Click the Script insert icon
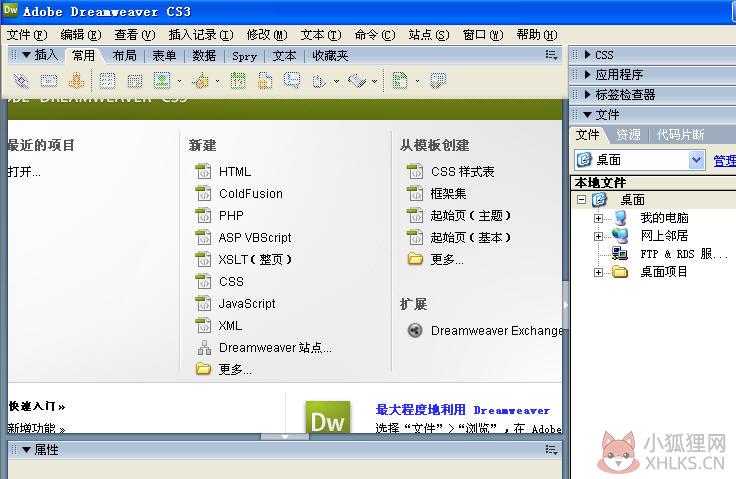Viewport: 736px width, 479px height. click(357, 81)
